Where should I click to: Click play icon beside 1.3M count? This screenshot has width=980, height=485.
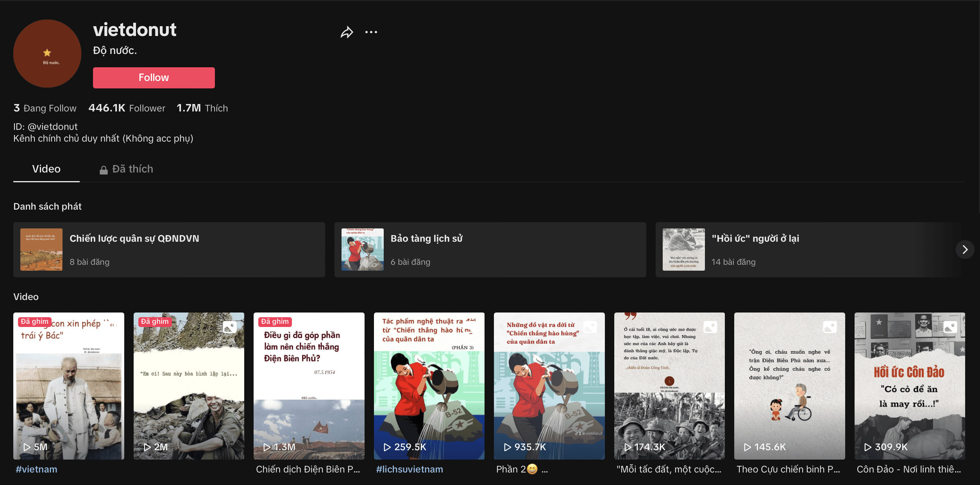[x=267, y=447]
